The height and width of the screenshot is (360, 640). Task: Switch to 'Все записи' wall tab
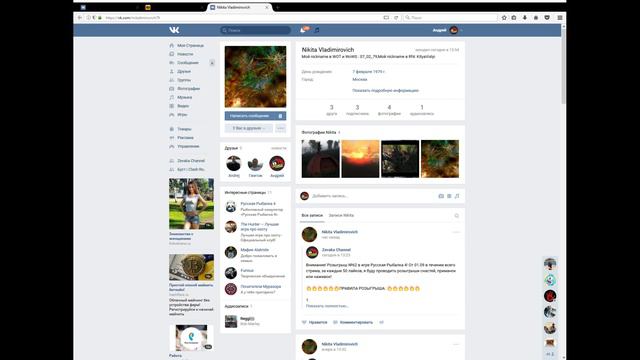(x=312, y=216)
